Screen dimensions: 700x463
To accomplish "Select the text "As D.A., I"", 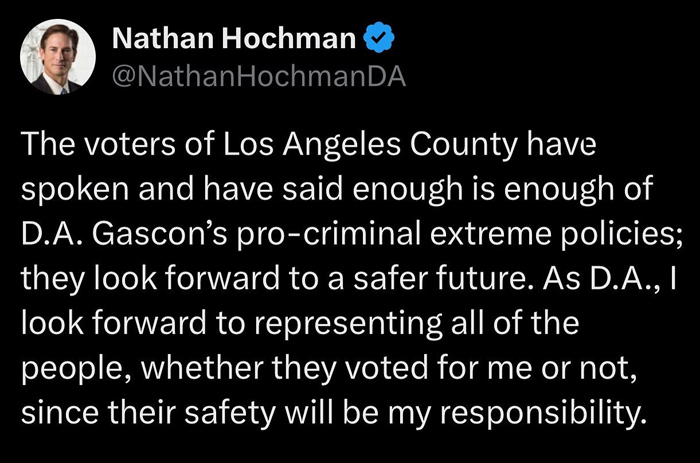I will (610, 279).
